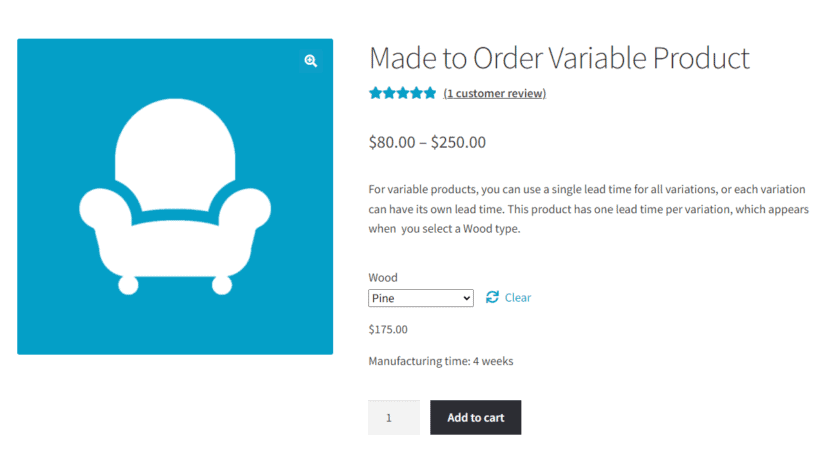Click the product description paragraph
Image resolution: width=820 pixels, height=463 pixels.
(x=588, y=209)
